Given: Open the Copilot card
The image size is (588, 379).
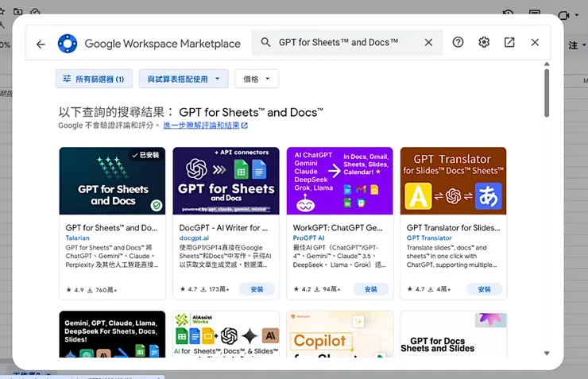Looking at the screenshot, I should click(x=340, y=334).
